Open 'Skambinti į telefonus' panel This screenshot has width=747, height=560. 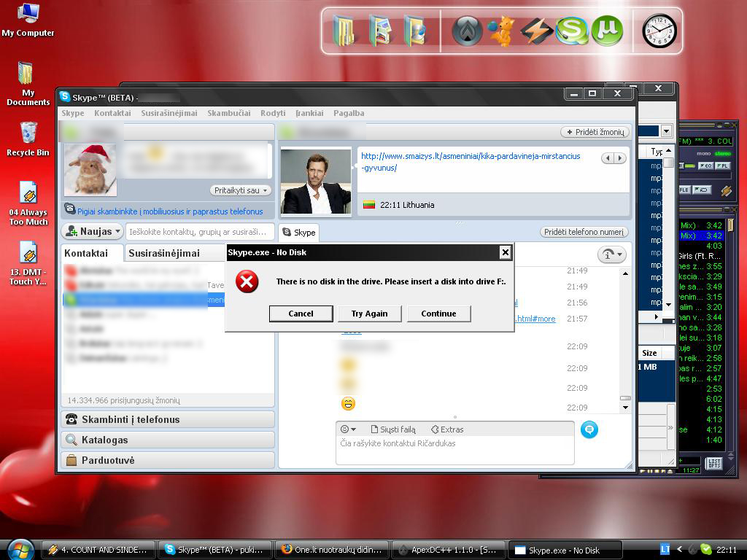pos(168,419)
